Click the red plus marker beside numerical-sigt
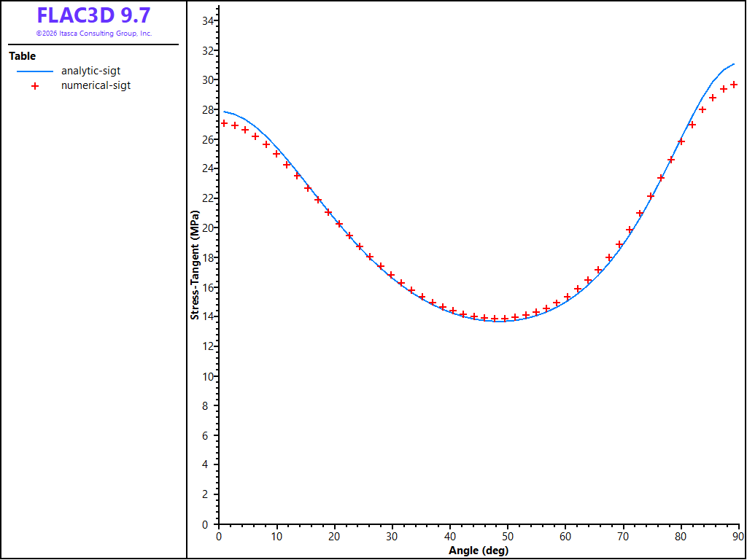Viewport: 747px width, 560px height. [x=35, y=86]
